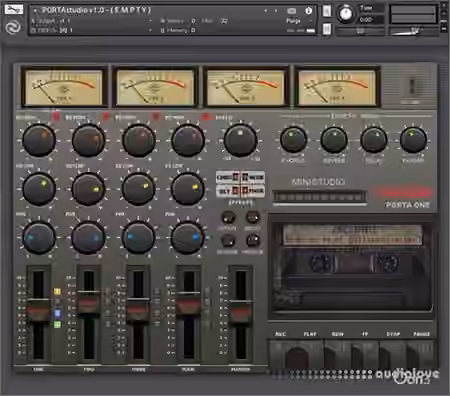The image size is (450, 396).
Task: Go to the previous instrument with the left arrow
Action: pos(265,11)
